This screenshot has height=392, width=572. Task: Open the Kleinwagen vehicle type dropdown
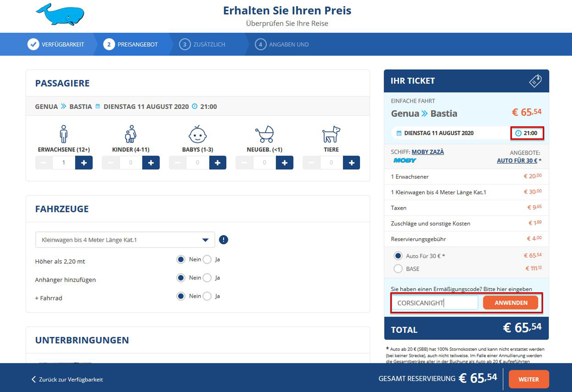point(125,240)
